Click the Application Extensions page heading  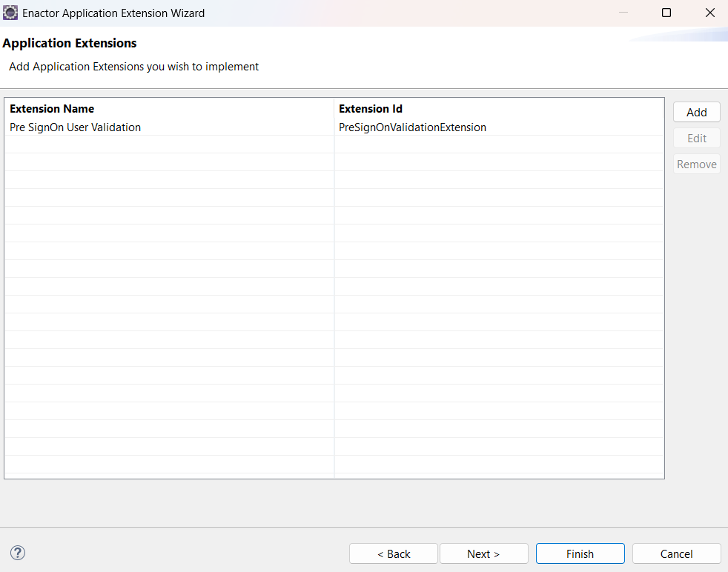pyautogui.click(x=70, y=43)
